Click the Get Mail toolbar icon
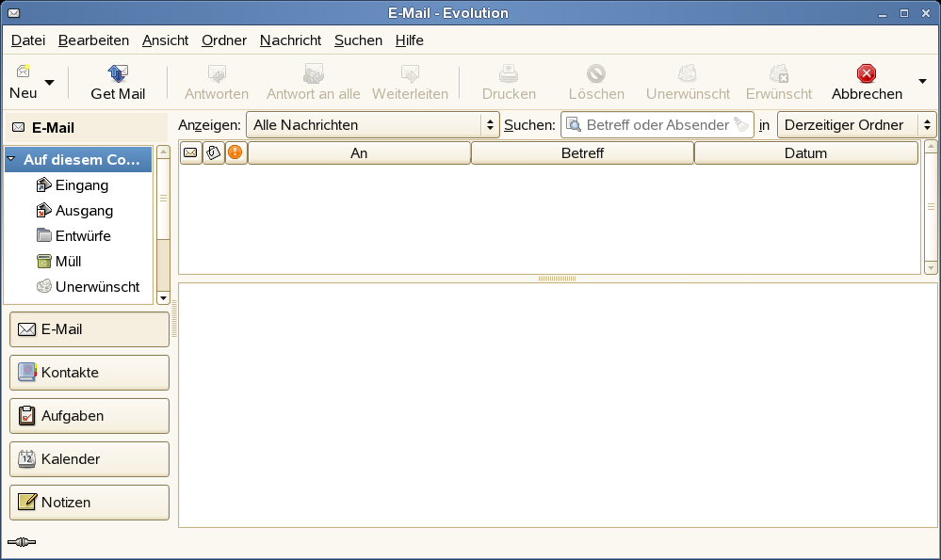941x560 pixels. point(118,73)
